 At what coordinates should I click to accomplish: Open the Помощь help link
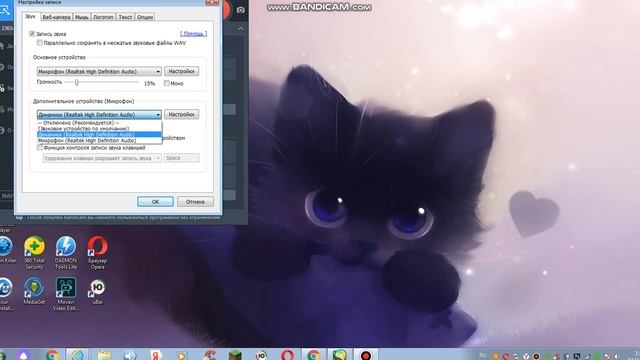193,33
